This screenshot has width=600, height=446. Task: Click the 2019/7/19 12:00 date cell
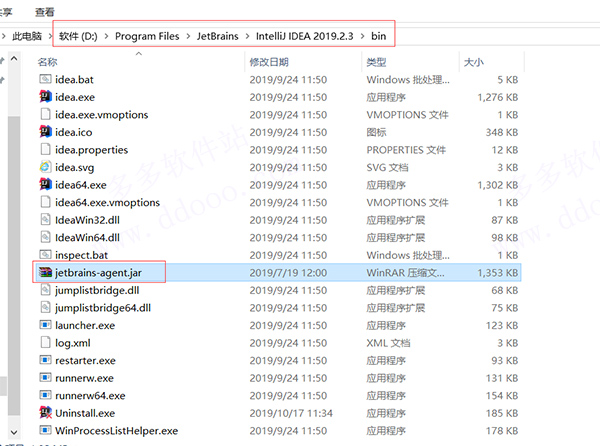click(x=288, y=272)
